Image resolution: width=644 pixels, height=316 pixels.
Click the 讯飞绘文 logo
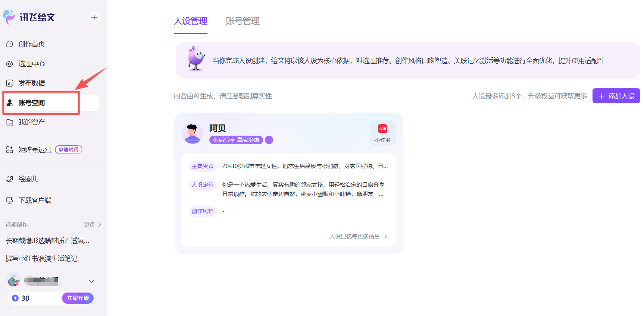pos(29,17)
